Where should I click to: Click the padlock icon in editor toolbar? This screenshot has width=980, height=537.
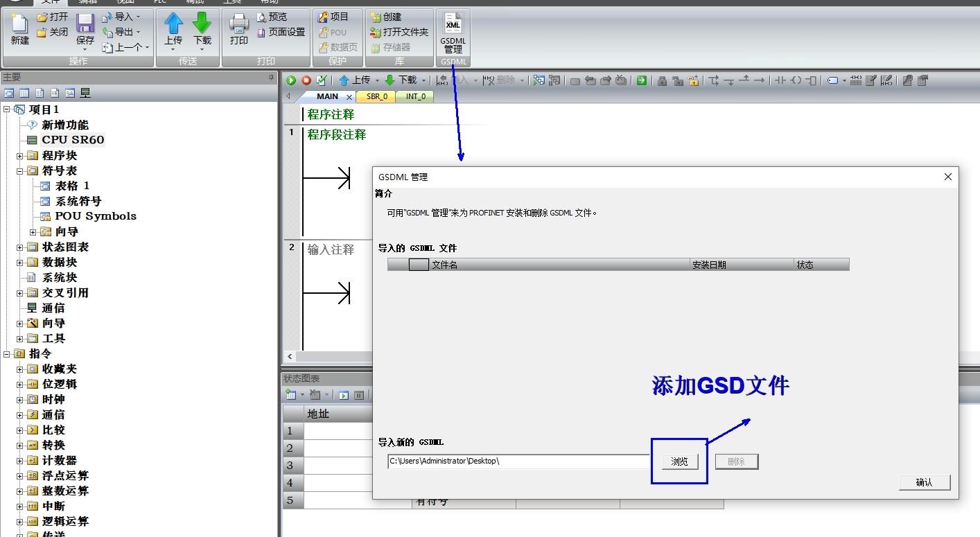pos(662,80)
